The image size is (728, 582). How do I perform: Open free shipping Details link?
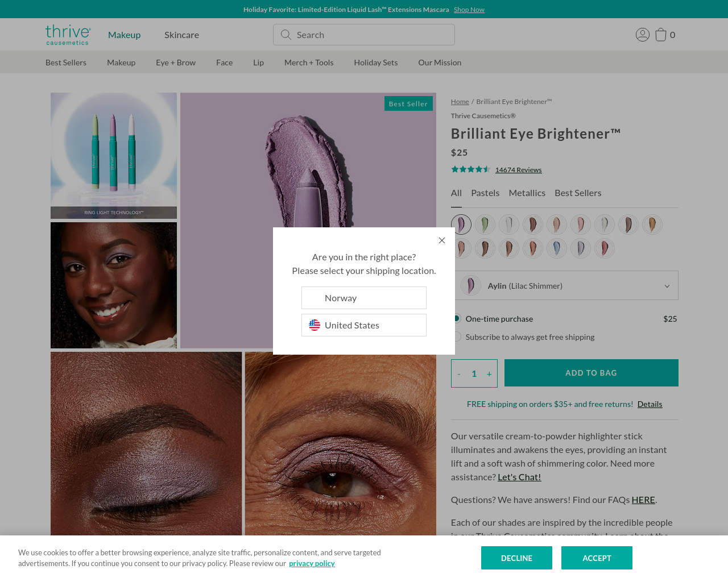650,404
